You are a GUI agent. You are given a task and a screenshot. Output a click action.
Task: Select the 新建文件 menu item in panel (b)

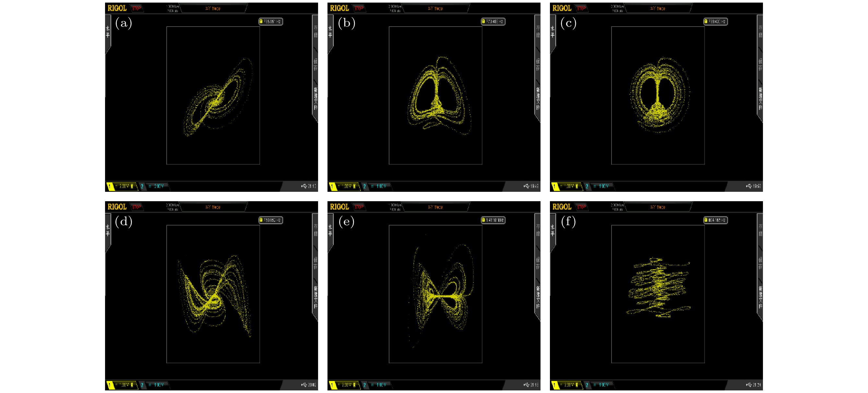tap(538, 98)
